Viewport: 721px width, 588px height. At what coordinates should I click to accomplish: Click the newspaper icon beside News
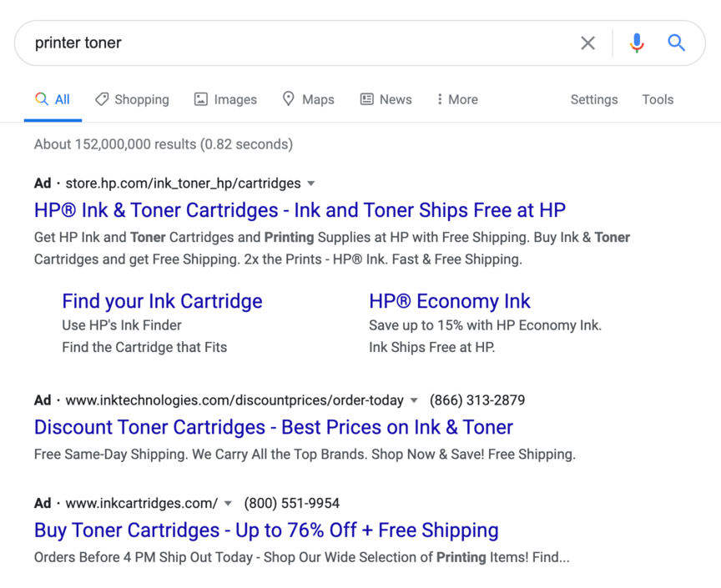(366, 99)
